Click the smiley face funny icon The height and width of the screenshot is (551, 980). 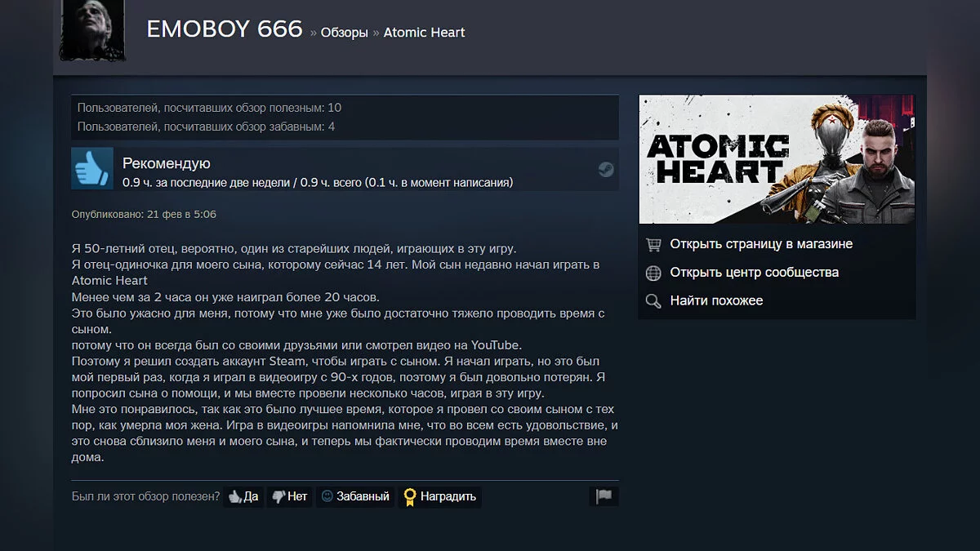(x=327, y=495)
